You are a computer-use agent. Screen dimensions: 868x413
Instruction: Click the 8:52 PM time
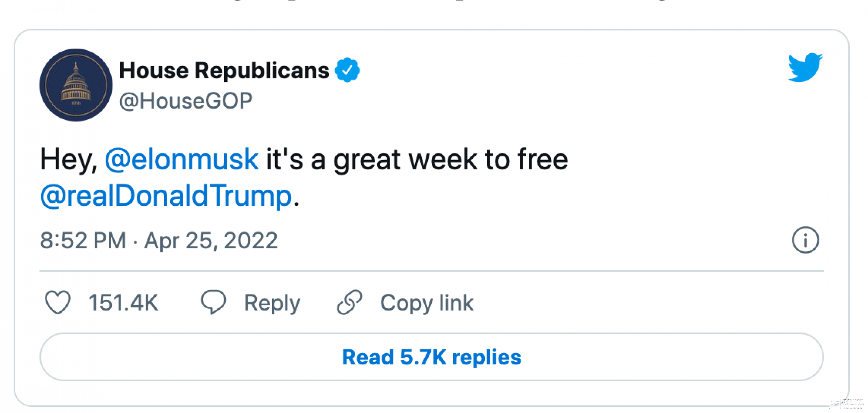point(83,241)
